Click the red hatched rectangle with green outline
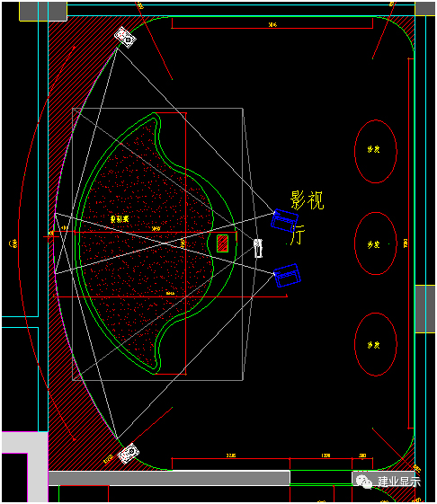The height and width of the screenshot is (504, 437). pyautogui.click(x=222, y=243)
